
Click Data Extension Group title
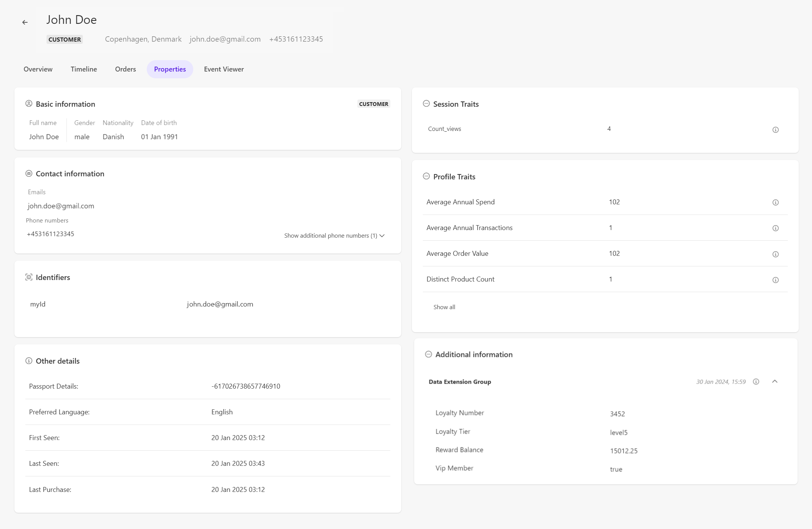[460, 381]
